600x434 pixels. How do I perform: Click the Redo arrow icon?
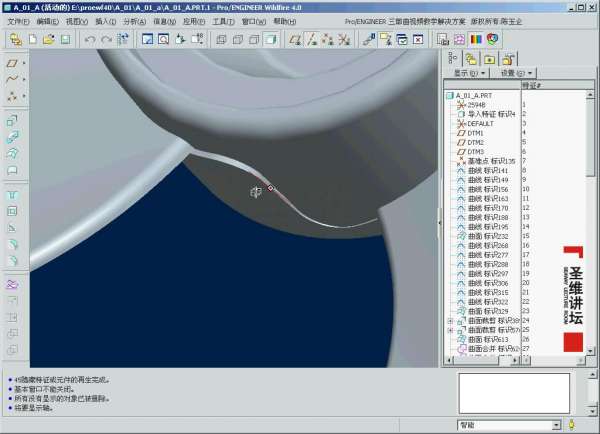click(x=106, y=39)
